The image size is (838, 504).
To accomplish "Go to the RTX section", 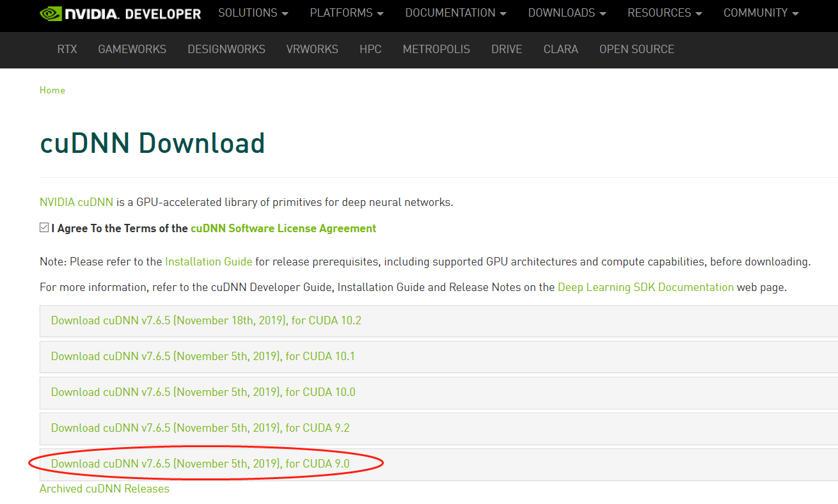I will (x=67, y=49).
